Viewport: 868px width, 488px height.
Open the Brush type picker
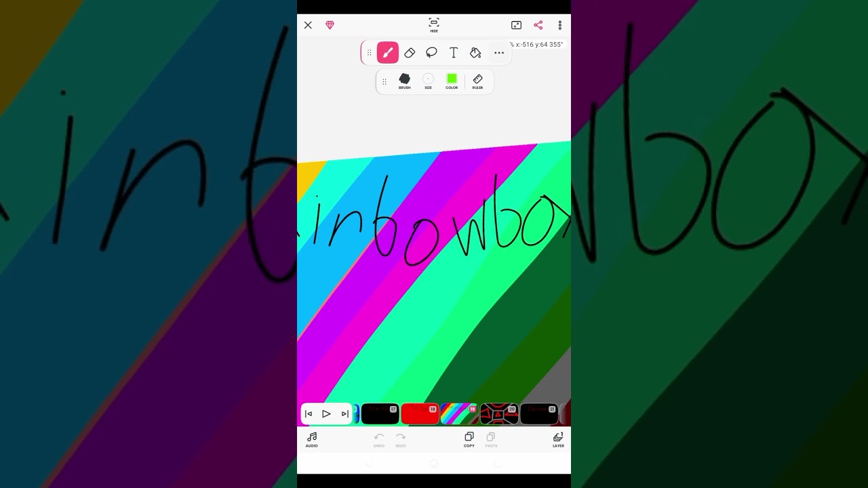coord(405,81)
